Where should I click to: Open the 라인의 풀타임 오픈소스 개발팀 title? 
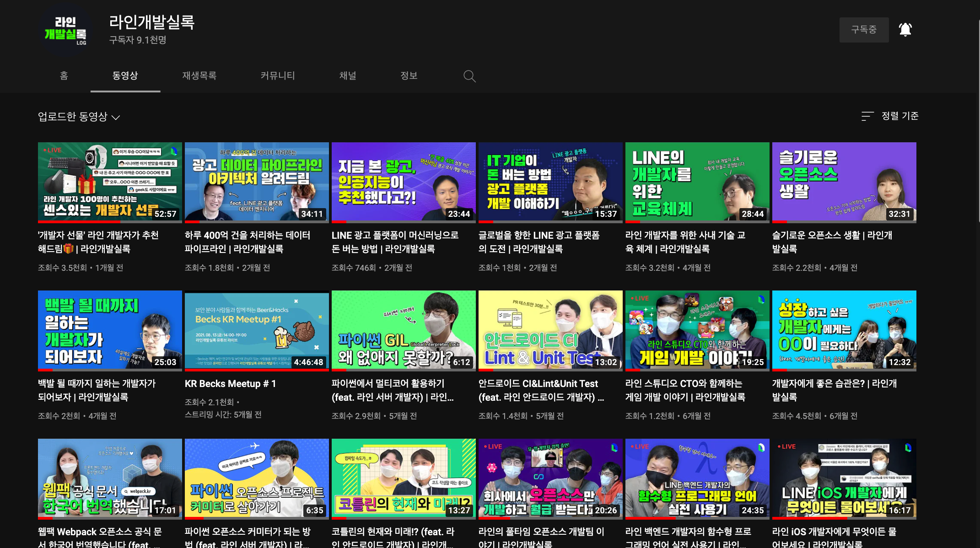coord(541,537)
